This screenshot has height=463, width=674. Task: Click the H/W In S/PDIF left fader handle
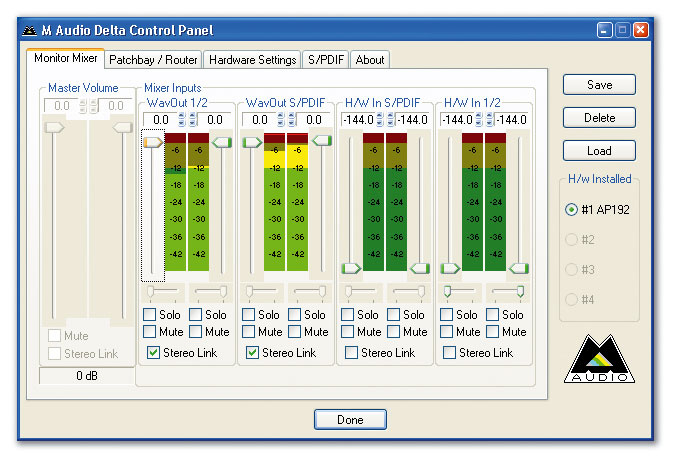coord(351,269)
